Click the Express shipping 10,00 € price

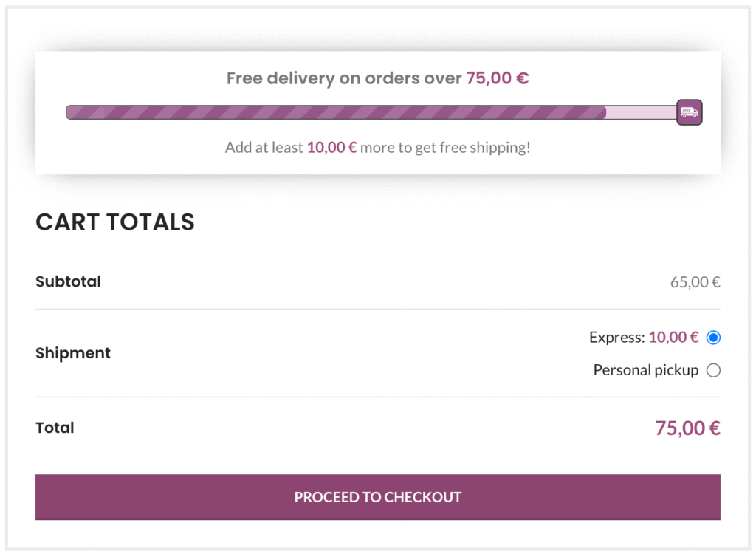674,338
